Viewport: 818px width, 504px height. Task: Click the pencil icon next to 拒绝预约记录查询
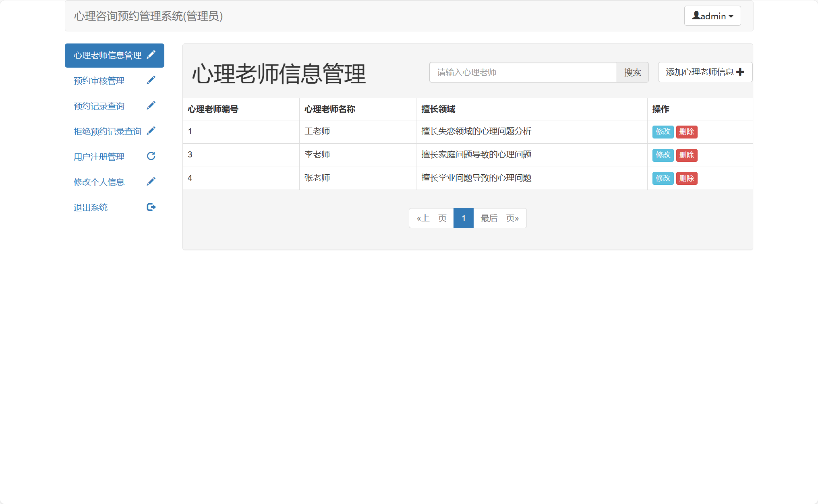coord(151,130)
